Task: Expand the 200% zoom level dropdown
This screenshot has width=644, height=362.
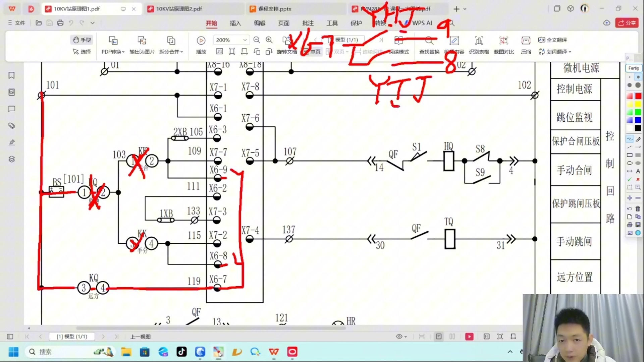Action: click(245, 40)
